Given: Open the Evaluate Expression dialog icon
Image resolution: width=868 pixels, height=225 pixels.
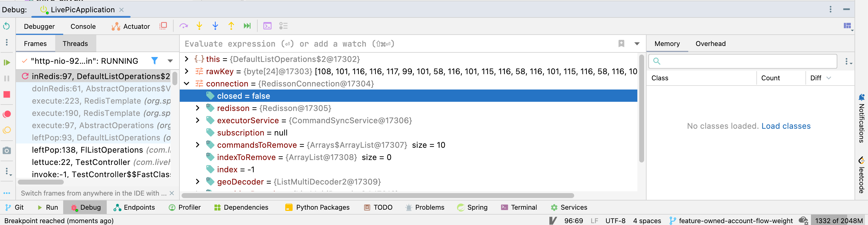Looking at the screenshot, I should pos(267,26).
